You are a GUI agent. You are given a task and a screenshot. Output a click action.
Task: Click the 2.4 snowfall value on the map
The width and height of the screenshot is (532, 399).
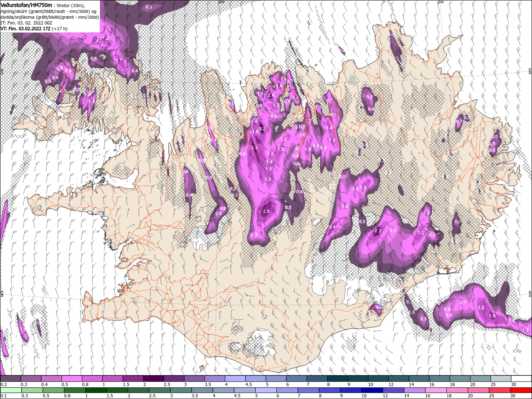pyautogui.click(x=271, y=96)
